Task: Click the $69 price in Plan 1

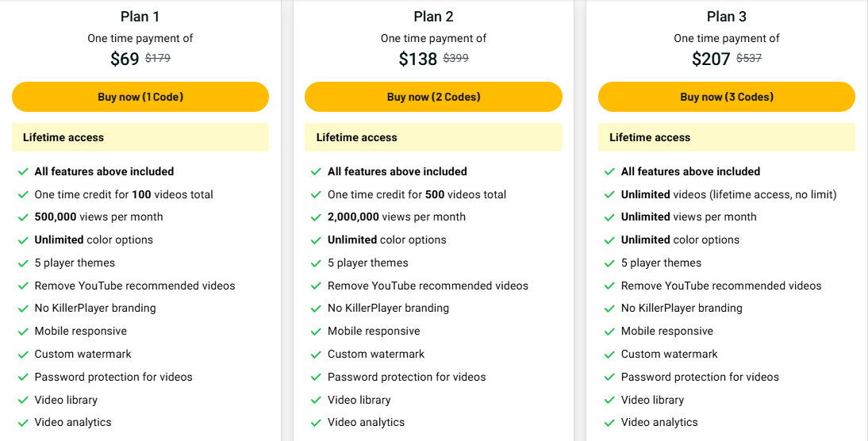Action: (125, 59)
